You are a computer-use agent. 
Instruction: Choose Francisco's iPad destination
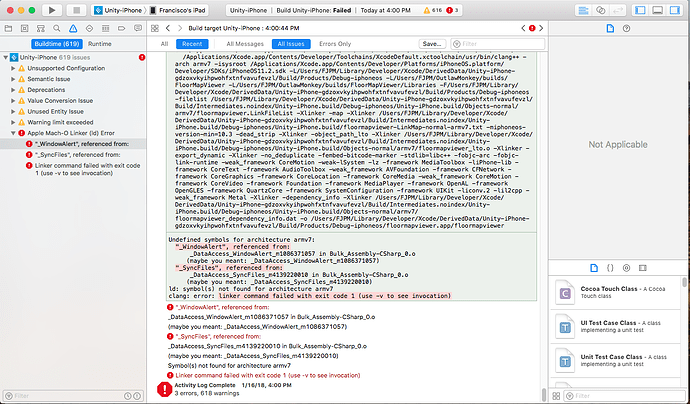(x=177, y=10)
